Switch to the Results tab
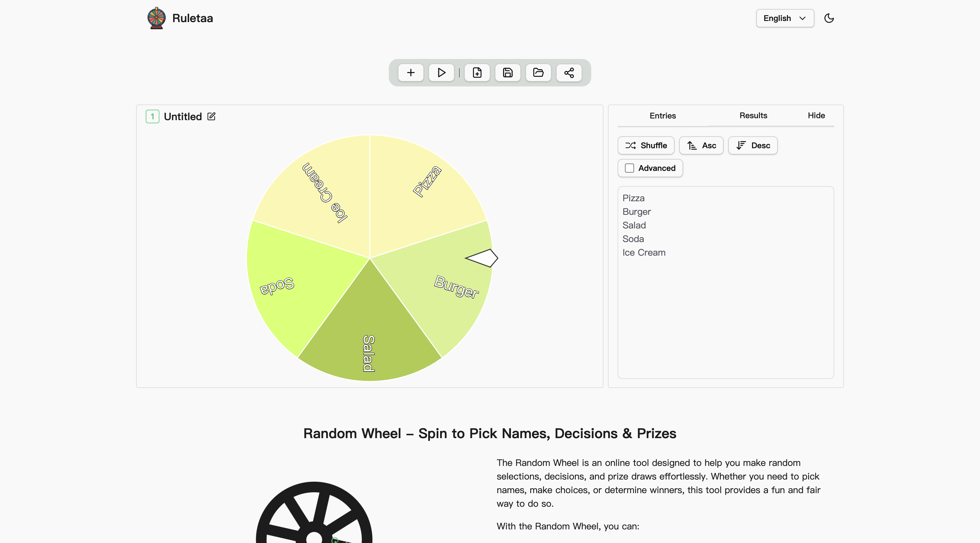980x543 pixels. coord(753,116)
